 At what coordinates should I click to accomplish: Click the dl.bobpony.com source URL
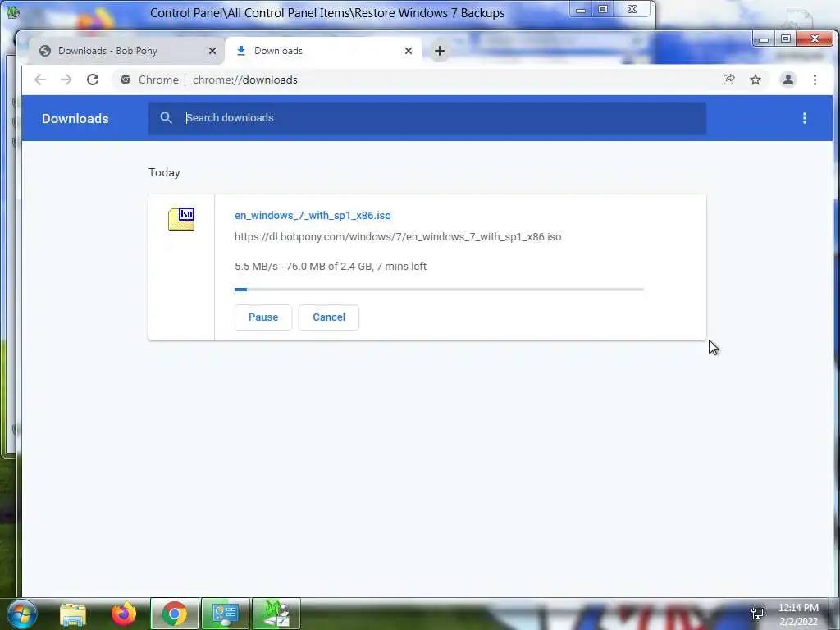tap(398, 237)
